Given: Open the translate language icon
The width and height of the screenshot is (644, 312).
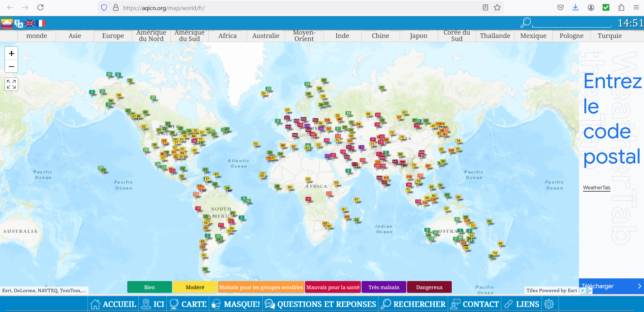Looking at the screenshot, I should 19,23.
